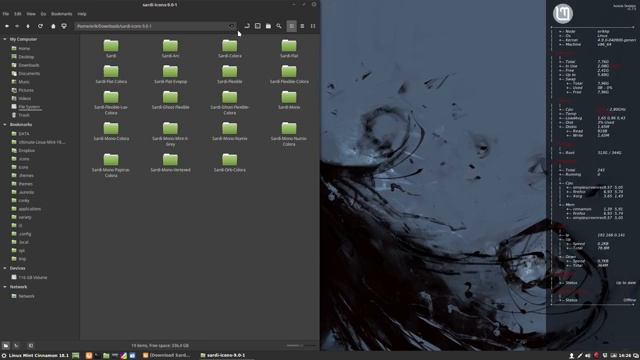Open the View menu

tap(31, 14)
